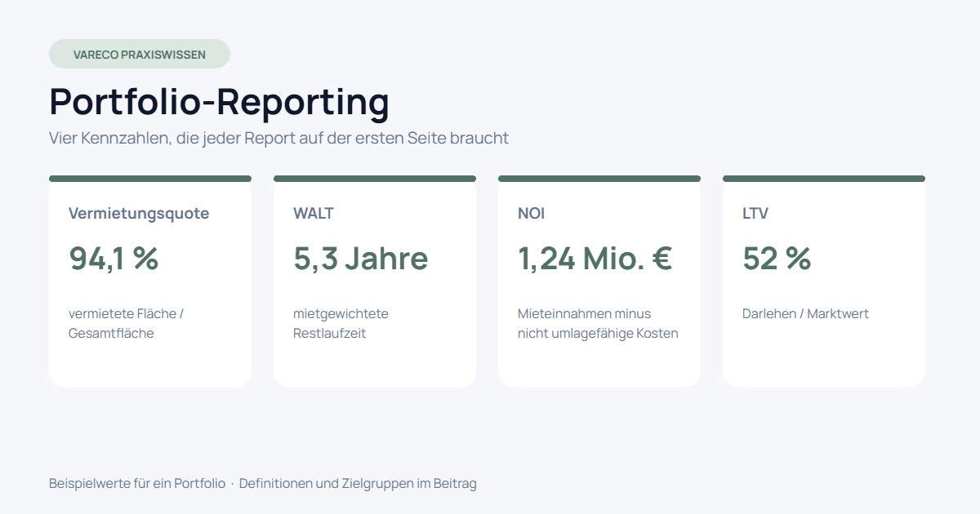The image size is (980, 514).
Task: Select the LTV card label
Action: [755, 214]
